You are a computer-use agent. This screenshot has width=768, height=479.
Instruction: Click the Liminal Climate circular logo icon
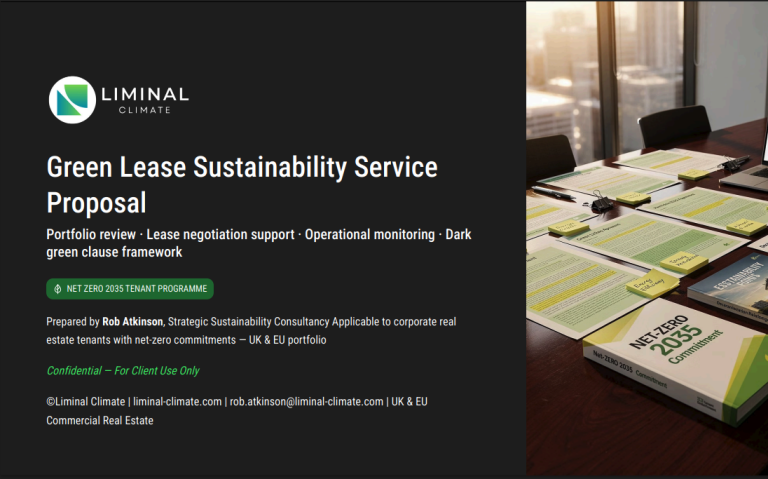point(72,100)
